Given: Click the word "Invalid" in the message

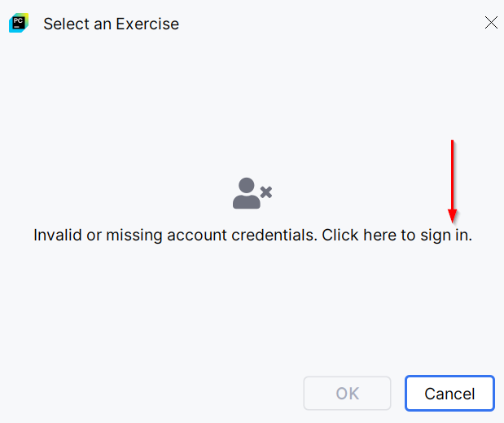Looking at the screenshot, I should point(57,236).
